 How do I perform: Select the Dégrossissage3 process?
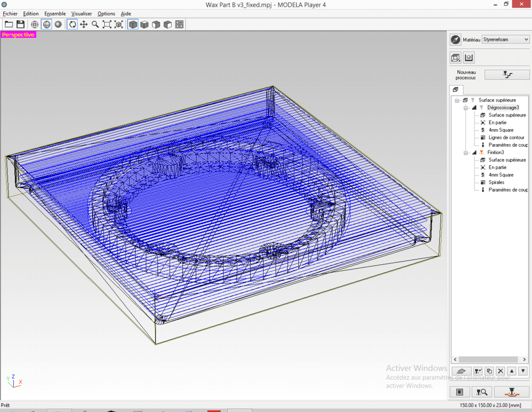coord(503,107)
